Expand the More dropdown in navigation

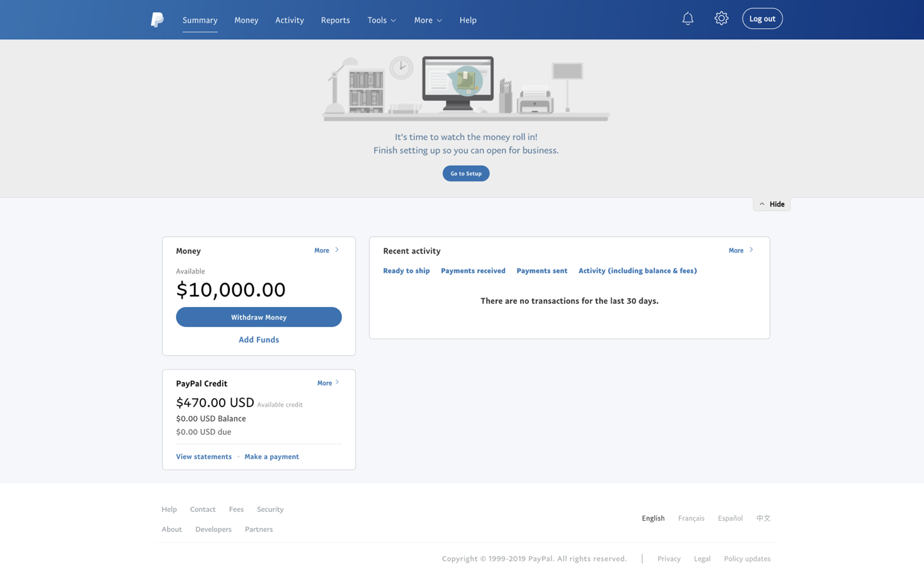[x=428, y=20]
